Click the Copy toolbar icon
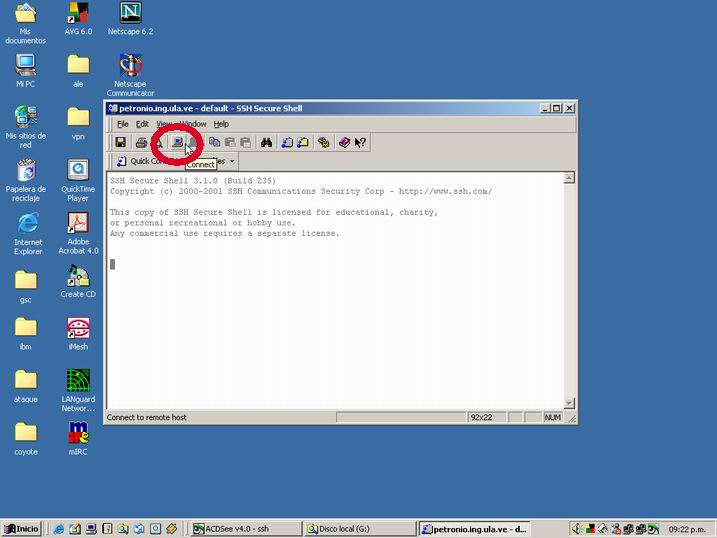 [214, 142]
